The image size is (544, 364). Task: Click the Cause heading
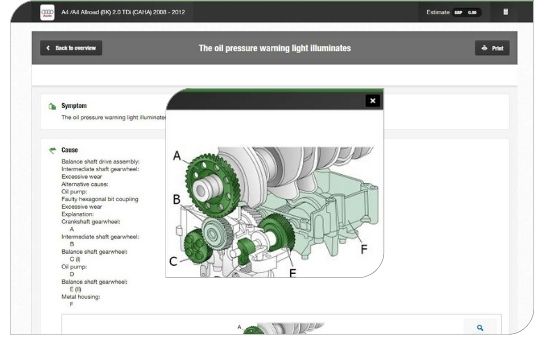[x=69, y=150]
